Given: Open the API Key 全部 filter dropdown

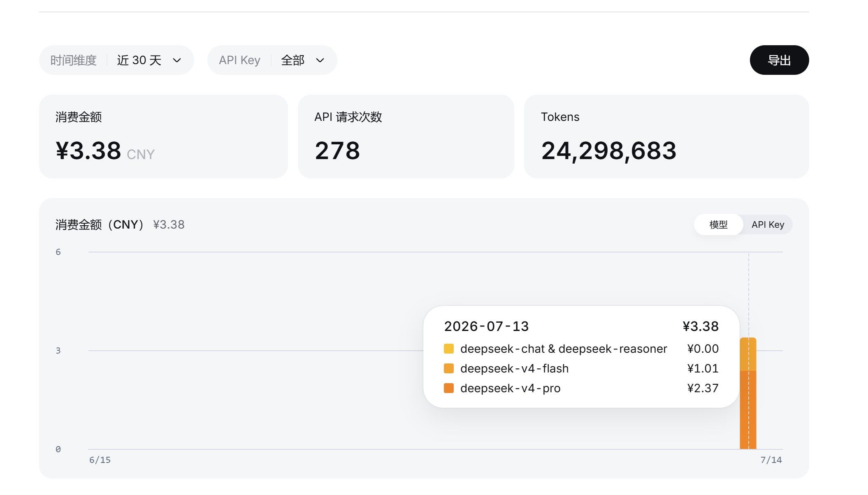Looking at the screenshot, I should [x=272, y=60].
